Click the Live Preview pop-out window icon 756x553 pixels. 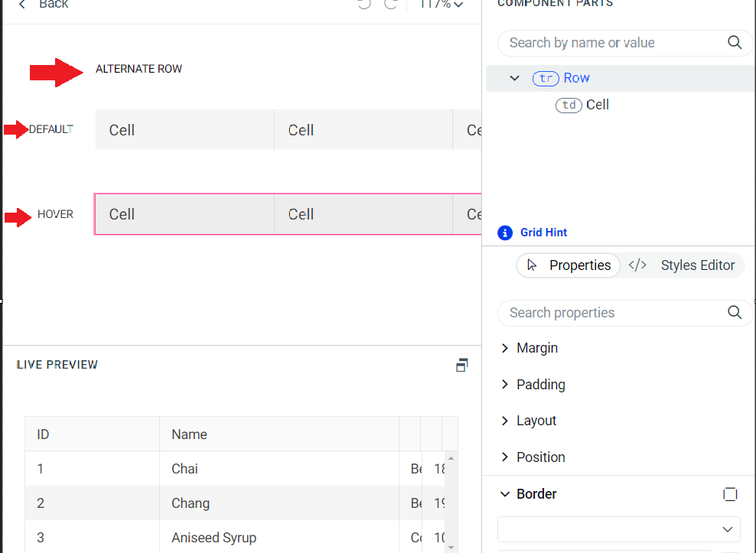(x=461, y=365)
